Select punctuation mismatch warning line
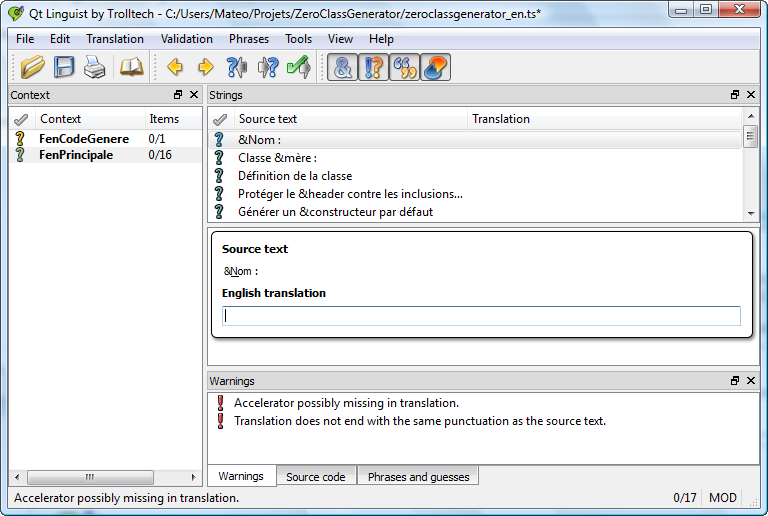Image resolution: width=768 pixels, height=516 pixels. click(x=420, y=421)
